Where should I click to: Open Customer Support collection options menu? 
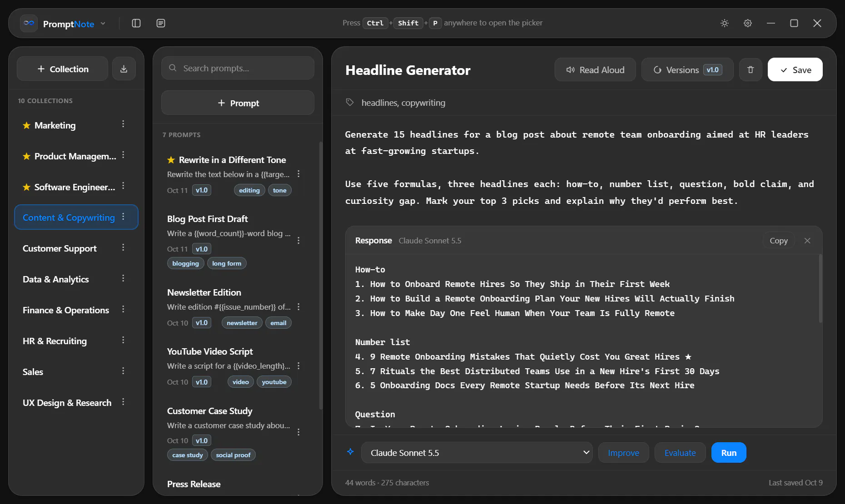pos(123,247)
